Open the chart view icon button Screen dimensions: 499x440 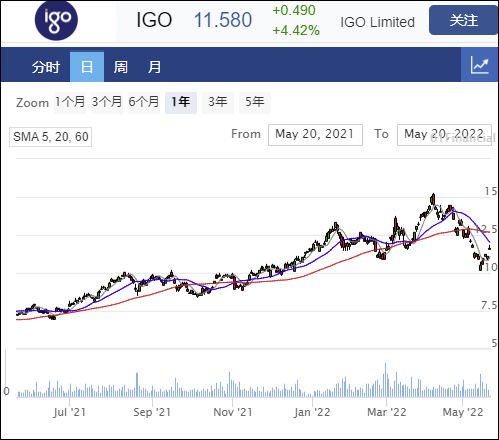click(x=480, y=65)
